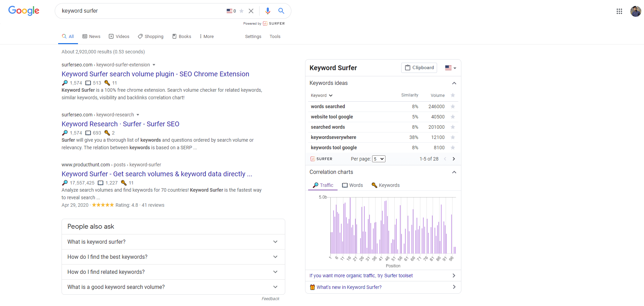Star keyword 'keywords tool google'
The width and height of the screenshot is (644, 306).
(x=453, y=148)
